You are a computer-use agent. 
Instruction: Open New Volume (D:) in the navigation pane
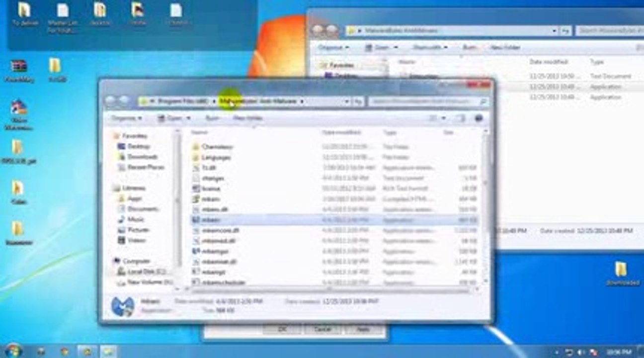(144, 282)
